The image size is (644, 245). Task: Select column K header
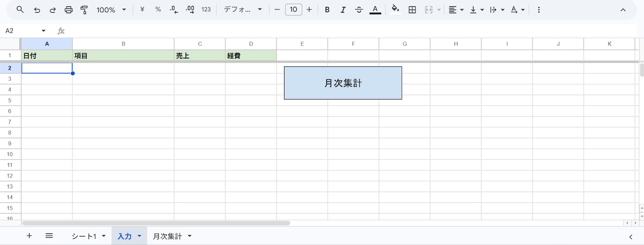(609, 44)
